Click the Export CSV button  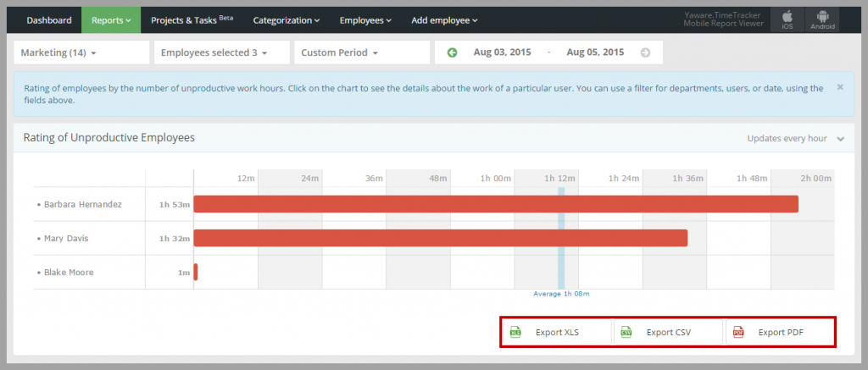tap(668, 333)
